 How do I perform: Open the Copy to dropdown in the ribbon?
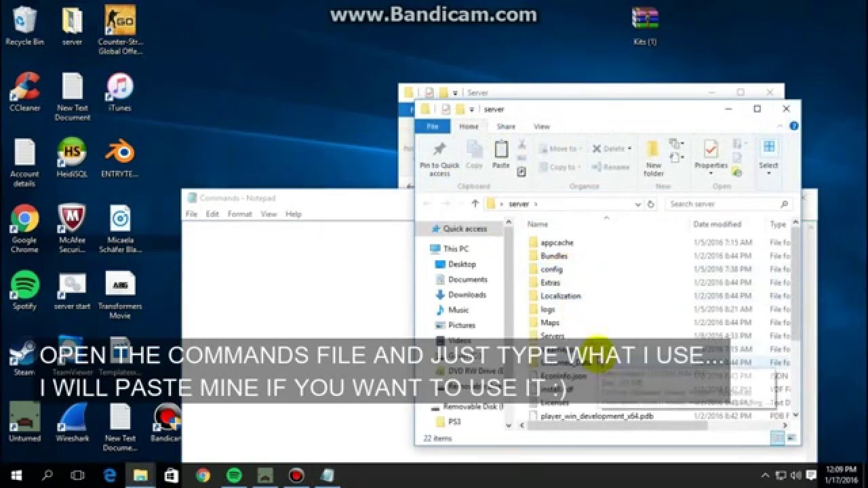tap(580, 167)
